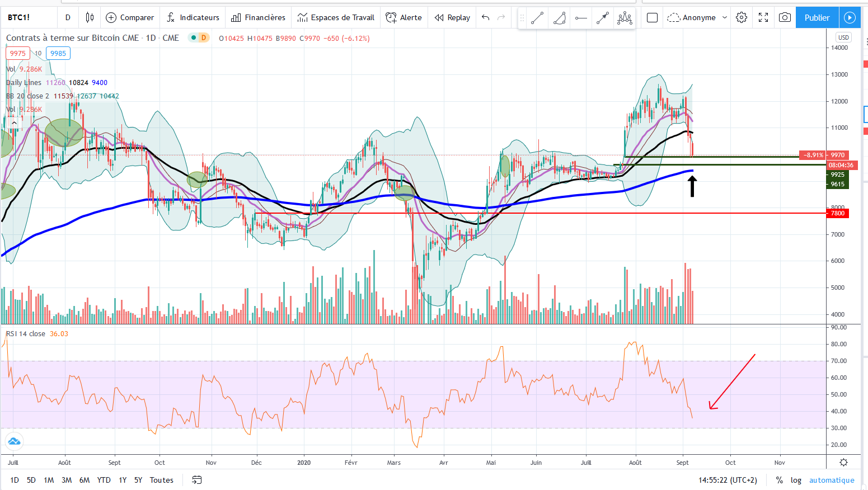Open the D timeframe interval dropdown

(x=68, y=17)
